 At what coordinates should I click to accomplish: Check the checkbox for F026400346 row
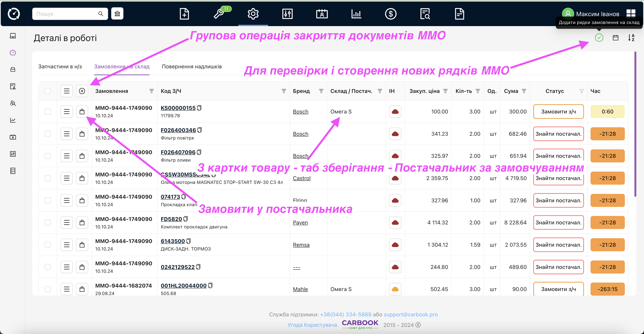coord(48,134)
